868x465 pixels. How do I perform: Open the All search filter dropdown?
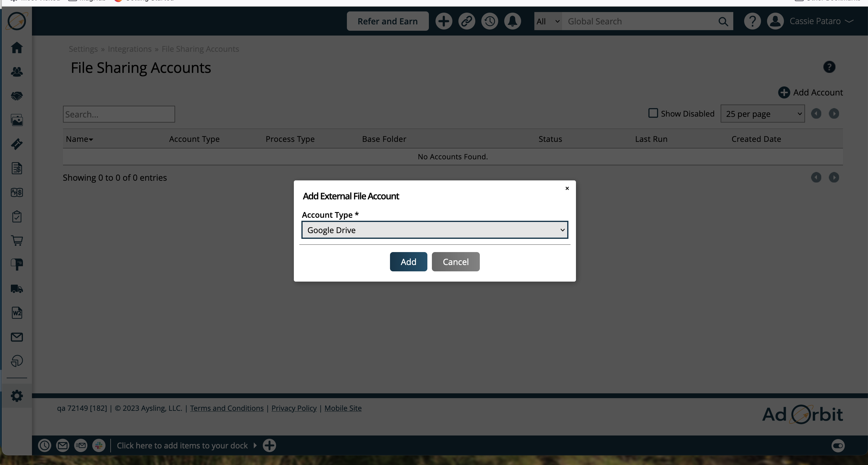pos(548,21)
